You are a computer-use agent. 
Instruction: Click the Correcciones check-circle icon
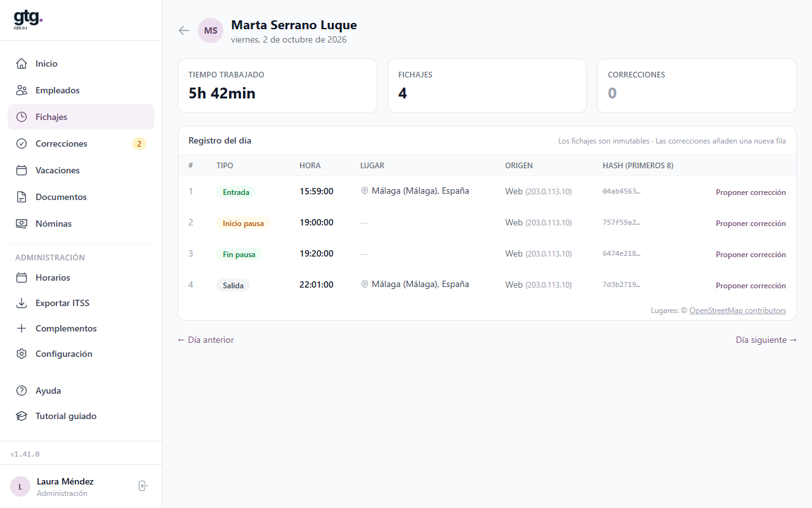tap(22, 144)
